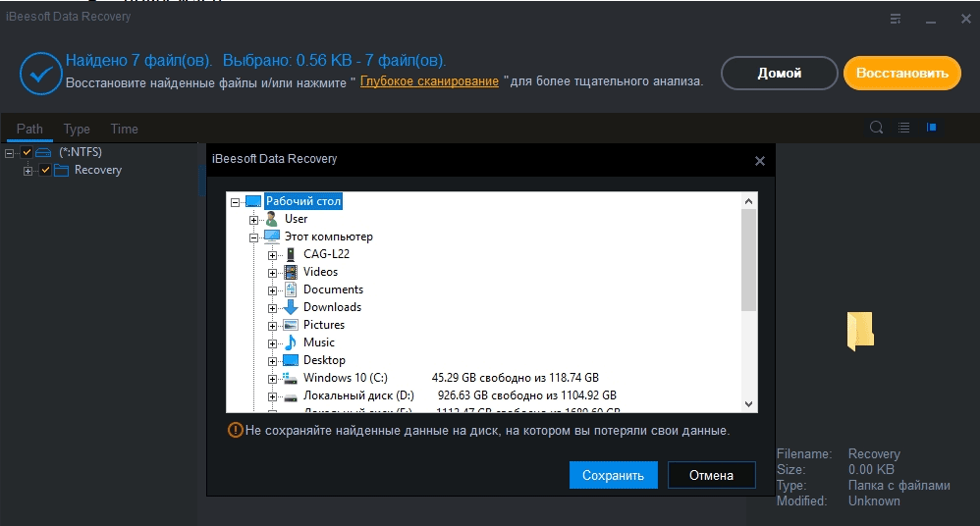Image resolution: width=980 pixels, height=526 pixels.
Task: Click the NTFS drive icon in left tree
Action: click(x=43, y=152)
